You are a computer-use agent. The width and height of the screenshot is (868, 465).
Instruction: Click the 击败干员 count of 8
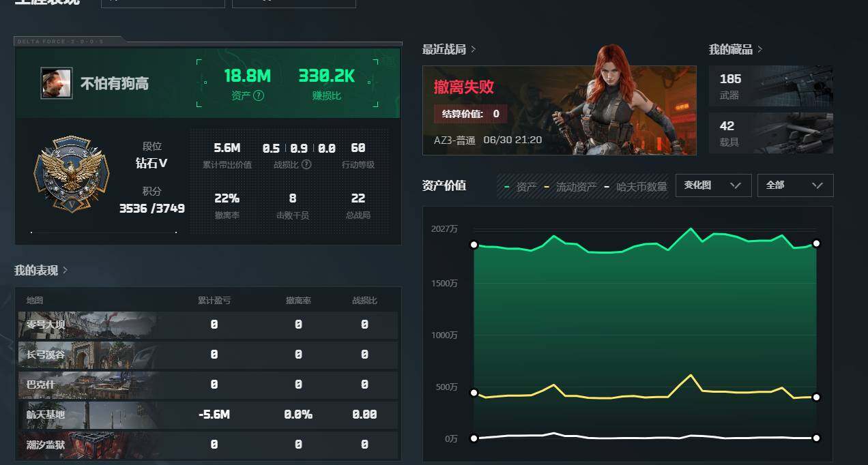tap(293, 198)
